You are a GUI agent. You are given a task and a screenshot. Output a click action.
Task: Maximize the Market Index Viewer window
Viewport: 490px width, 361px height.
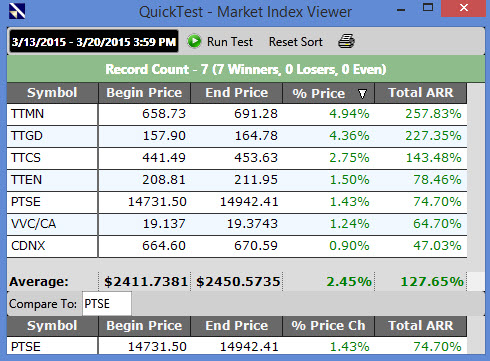(428, 8)
